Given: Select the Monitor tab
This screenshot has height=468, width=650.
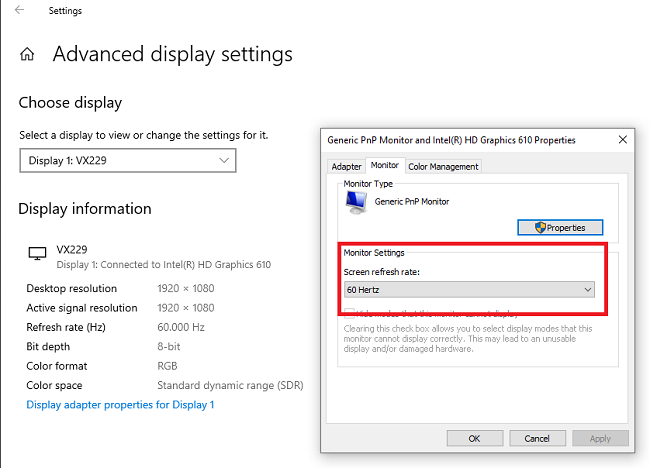Looking at the screenshot, I should click(x=385, y=165).
